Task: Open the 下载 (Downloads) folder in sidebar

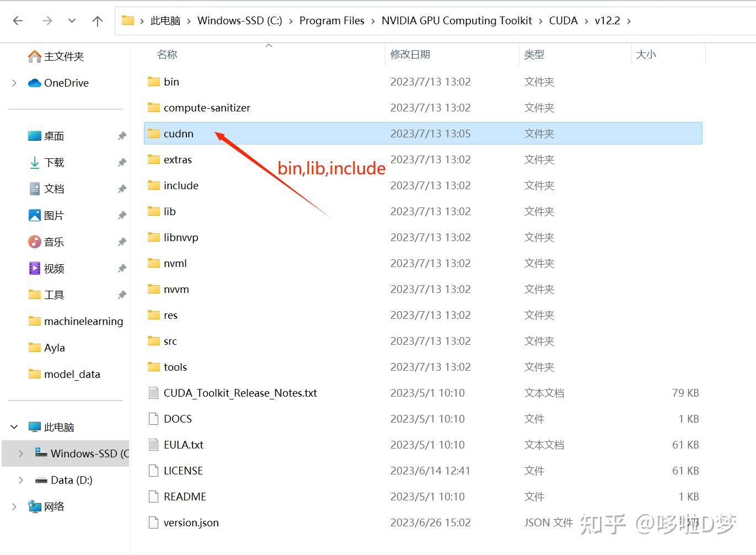Action: tap(53, 162)
